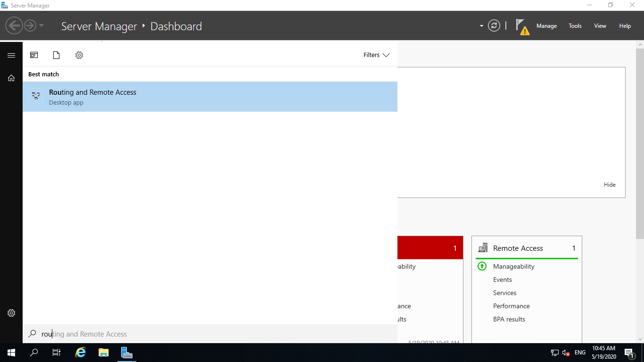
Task: Go forward in Server Manager
Action: coord(30,25)
